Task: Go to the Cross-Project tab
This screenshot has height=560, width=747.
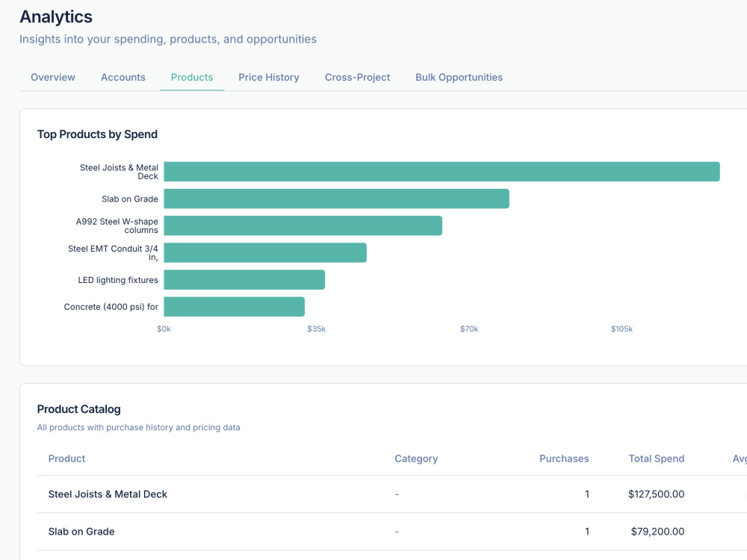Action: click(357, 77)
